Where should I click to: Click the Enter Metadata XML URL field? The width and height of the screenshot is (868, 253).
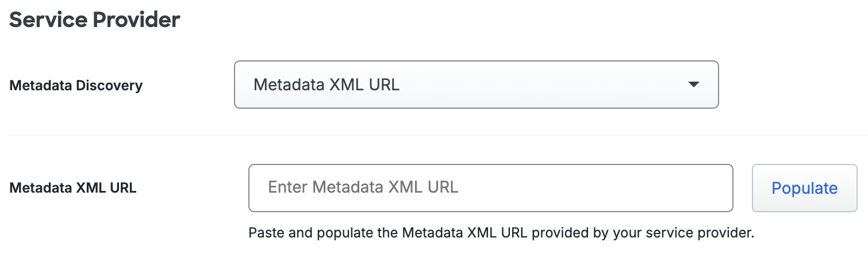(x=490, y=188)
